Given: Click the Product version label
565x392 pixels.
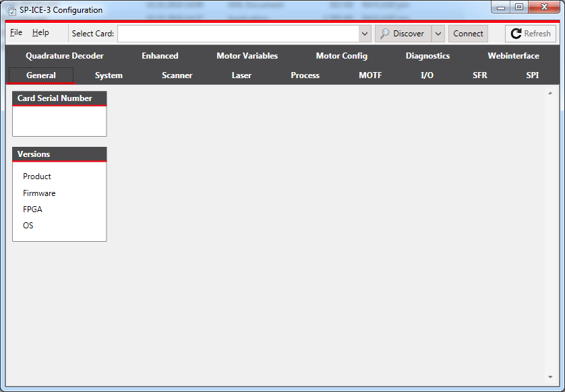Looking at the screenshot, I should 37,176.
